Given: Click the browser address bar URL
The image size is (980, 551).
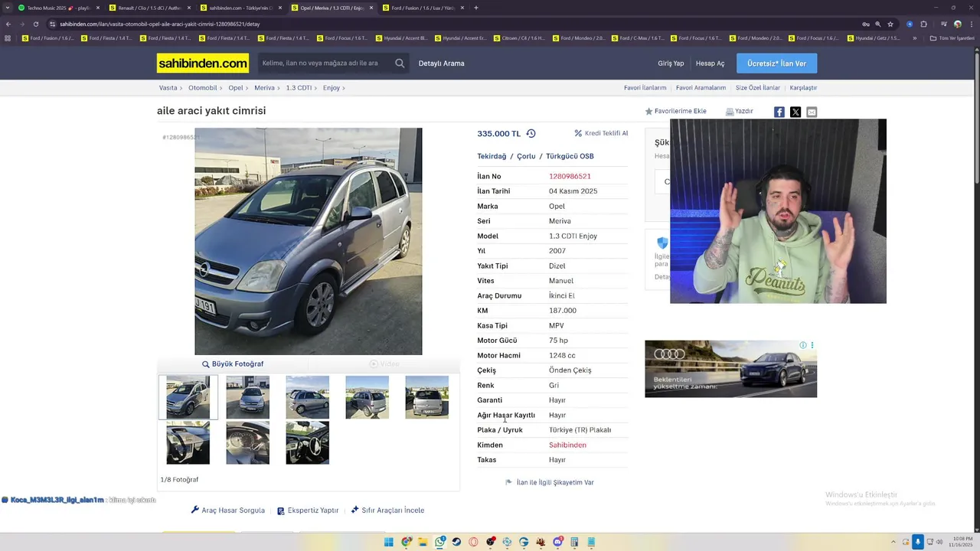Looking at the screenshot, I should (x=160, y=24).
